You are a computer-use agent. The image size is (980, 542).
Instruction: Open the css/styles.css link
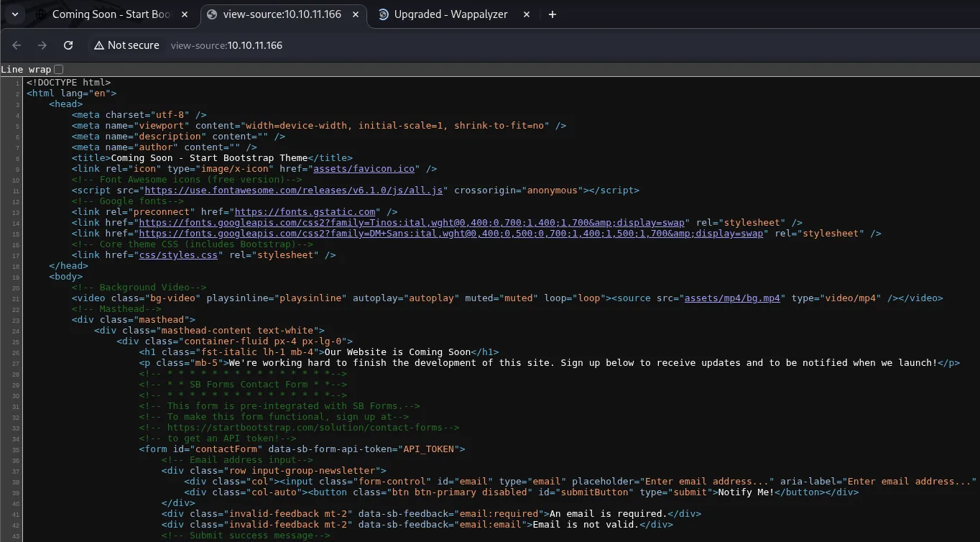click(x=178, y=255)
